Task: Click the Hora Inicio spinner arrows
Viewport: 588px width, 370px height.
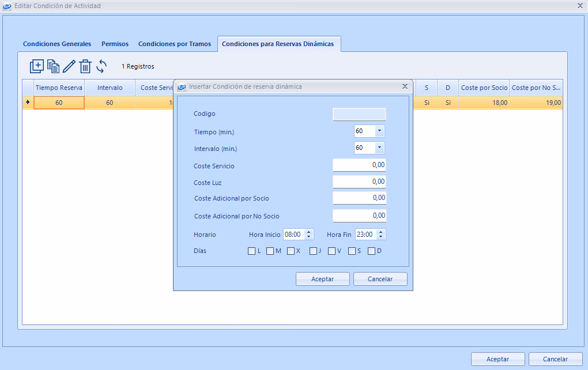Action: (x=309, y=235)
